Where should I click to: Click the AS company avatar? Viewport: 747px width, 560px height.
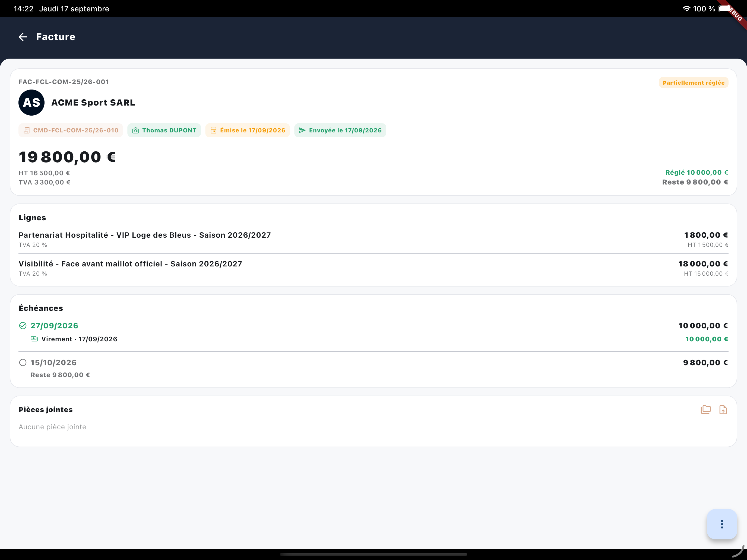31,103
